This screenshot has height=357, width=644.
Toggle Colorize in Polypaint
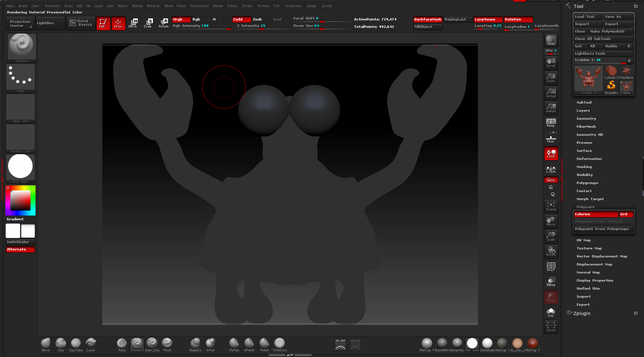click(596, 214)
